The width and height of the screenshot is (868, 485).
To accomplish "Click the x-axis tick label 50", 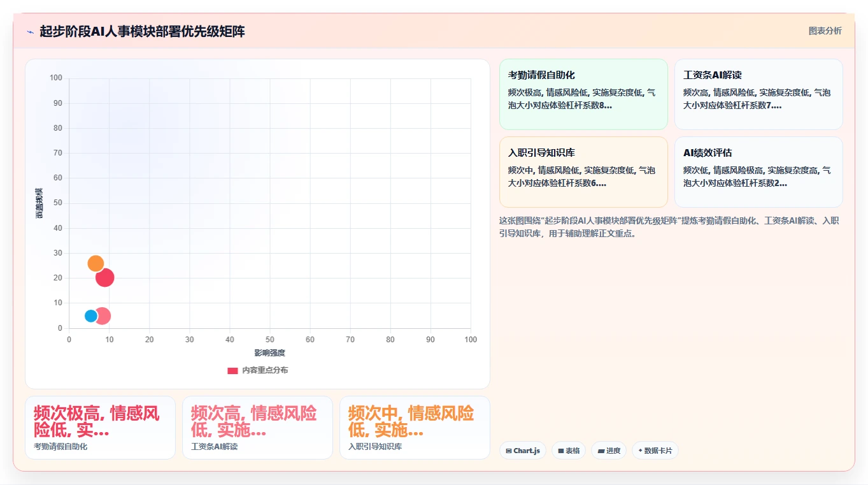I will coord(270,340).
